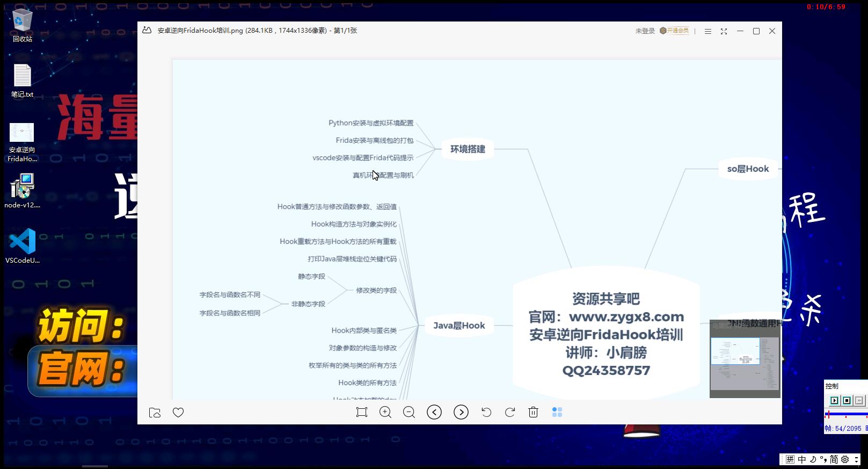The width and height of the screenshot is (868, 469).
Task: Open node-v12 installer desktop icon
Action: pyautogui.click(x=22, y=191)
